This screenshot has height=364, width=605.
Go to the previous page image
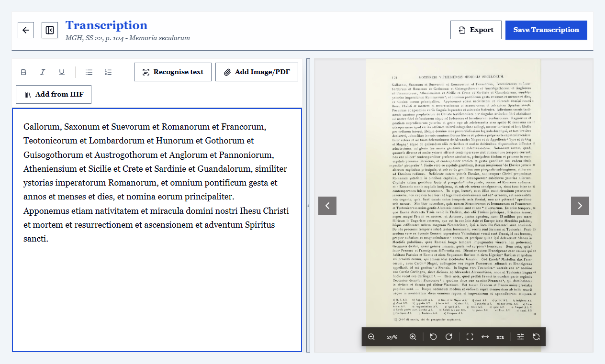pos(327,206)
